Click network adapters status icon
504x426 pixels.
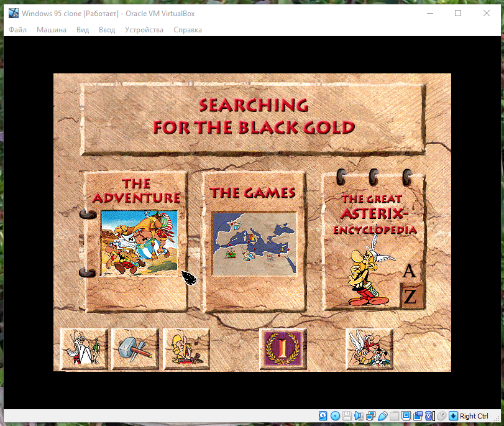[x=370, y=415]
